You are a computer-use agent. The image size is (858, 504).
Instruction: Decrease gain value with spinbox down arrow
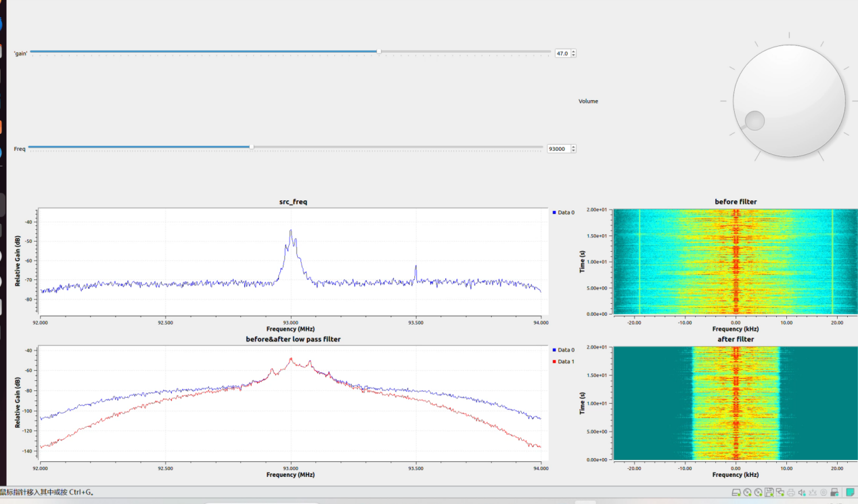click(574, 55)
